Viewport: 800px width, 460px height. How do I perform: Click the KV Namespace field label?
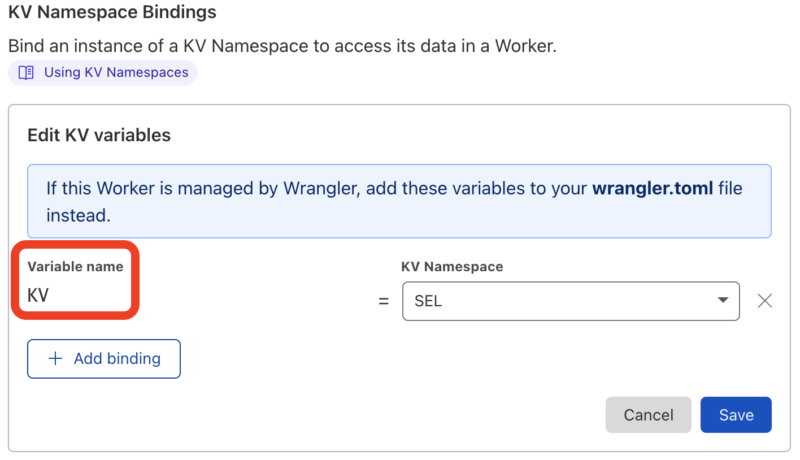point(451,267)
